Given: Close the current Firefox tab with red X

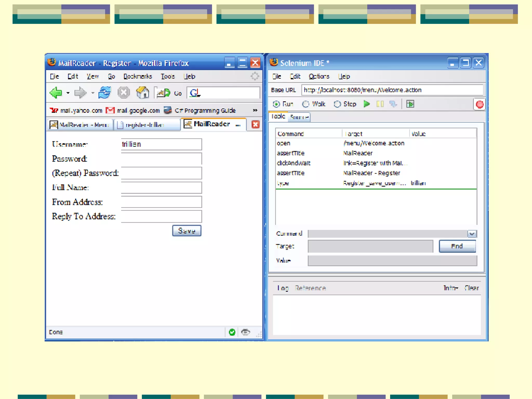Looking at the screenshot, I should (x=255, y=124).
